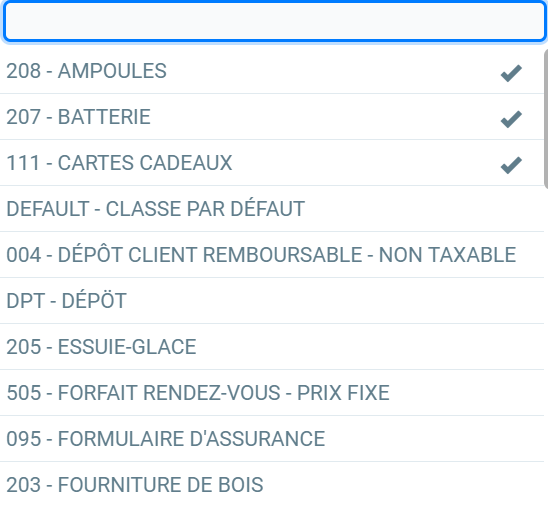548x505 pixels.
Task: Toggle off 111 - CARTES CADEAUX
Action: [272, 163]
